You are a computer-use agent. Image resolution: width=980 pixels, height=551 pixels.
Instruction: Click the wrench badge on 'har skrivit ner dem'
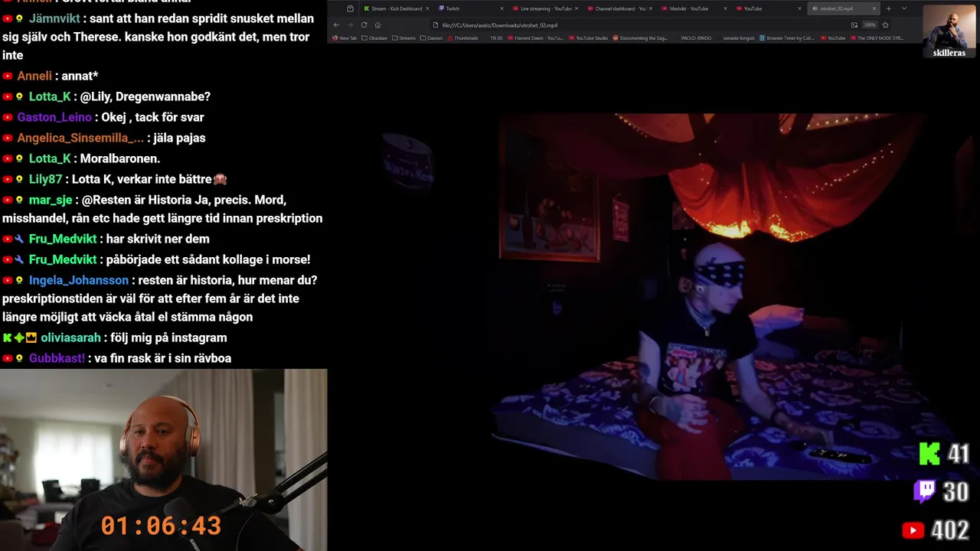coord(20,239)
